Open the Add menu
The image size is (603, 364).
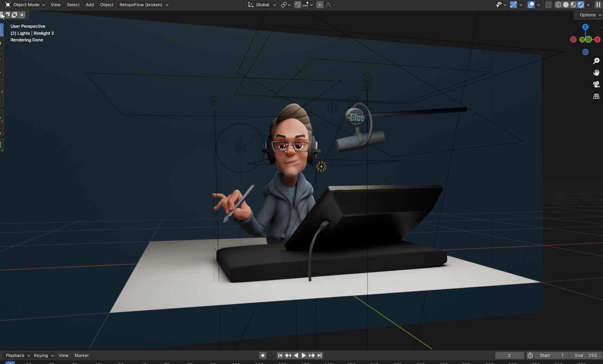click(90, 5)
